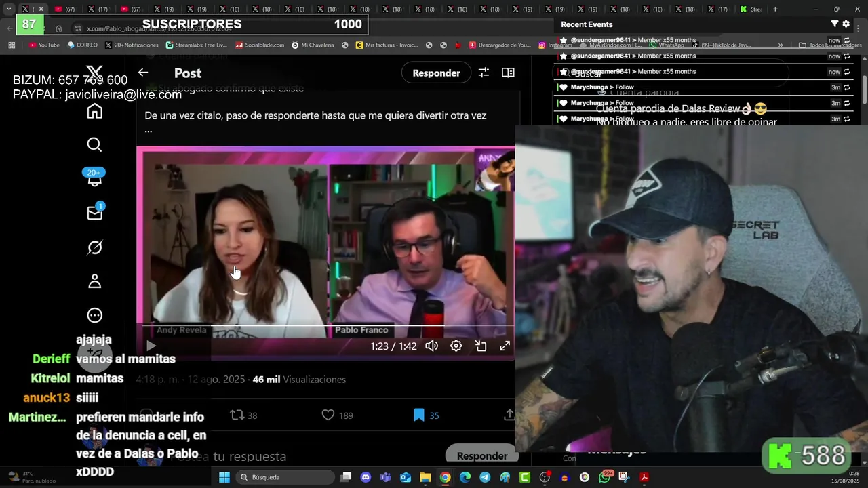
Task: Open the X sidebar search (magnifier) icon
Action: point(95,145)
